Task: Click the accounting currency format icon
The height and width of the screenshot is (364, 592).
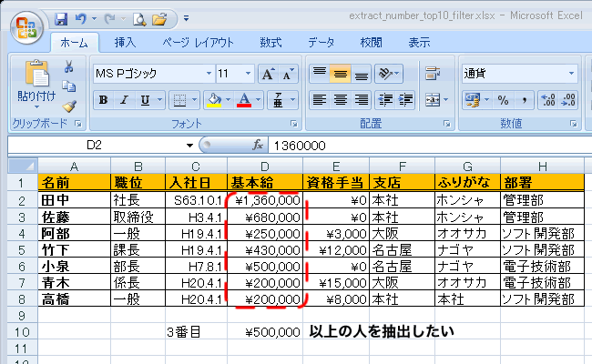Action: point(473,100)
